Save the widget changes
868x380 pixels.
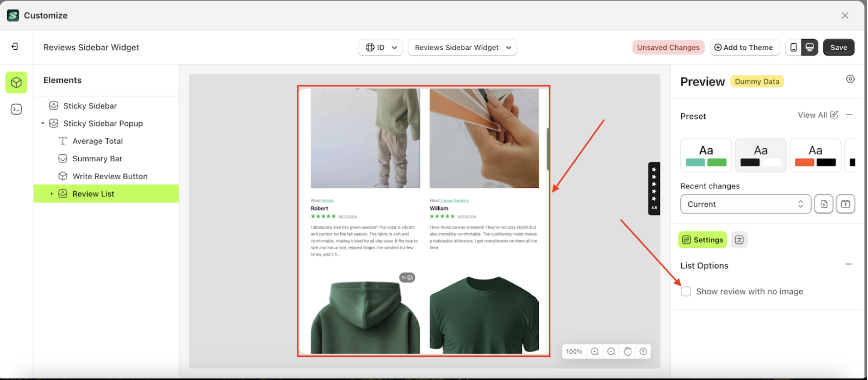point(839,47)
